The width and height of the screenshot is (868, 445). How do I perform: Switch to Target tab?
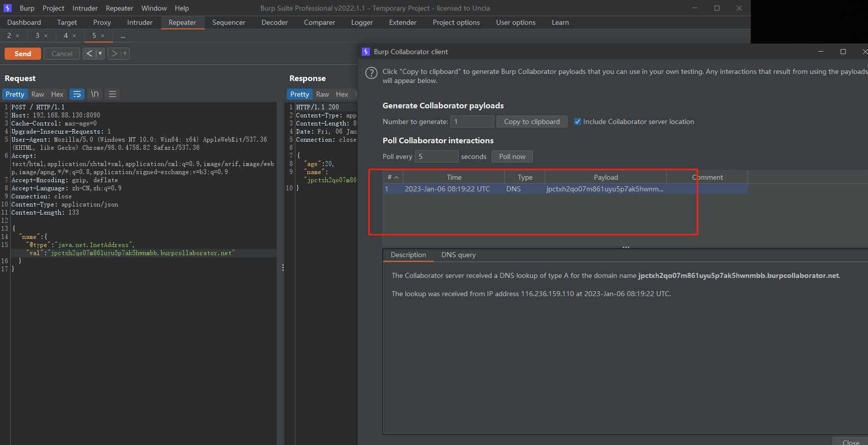point(67,22)
